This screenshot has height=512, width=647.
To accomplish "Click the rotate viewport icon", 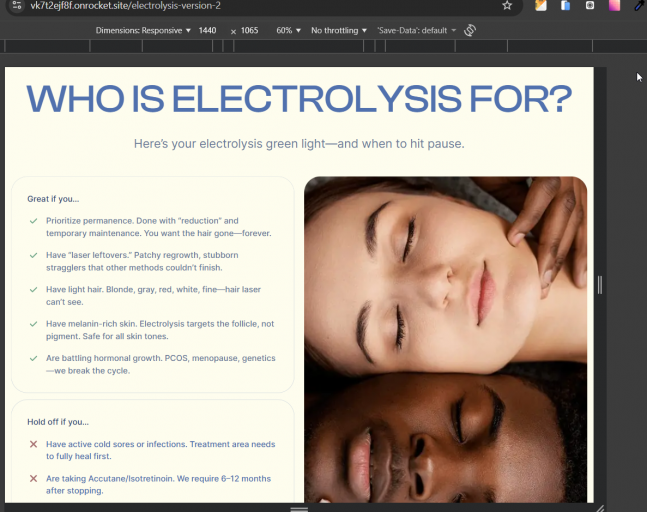I will [470, 30].
